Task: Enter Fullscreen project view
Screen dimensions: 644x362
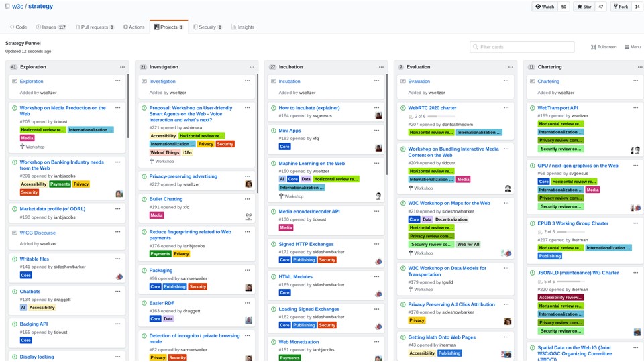Action: click(604, 47)
